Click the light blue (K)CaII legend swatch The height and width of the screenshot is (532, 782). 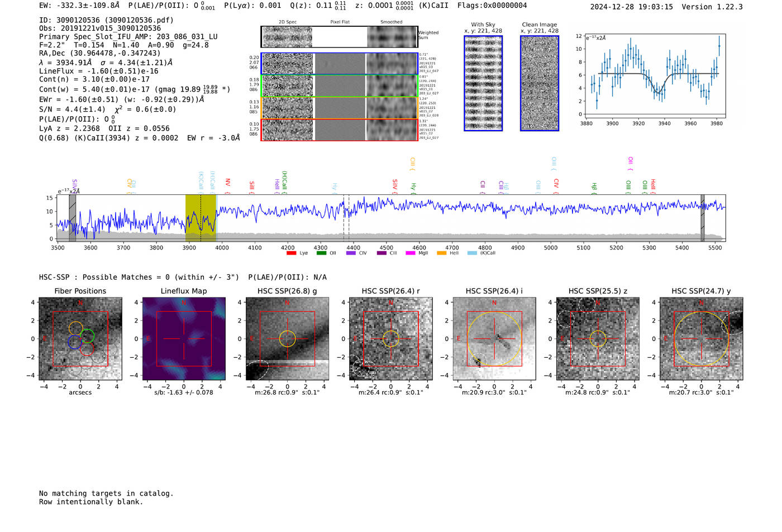point(472,253)
